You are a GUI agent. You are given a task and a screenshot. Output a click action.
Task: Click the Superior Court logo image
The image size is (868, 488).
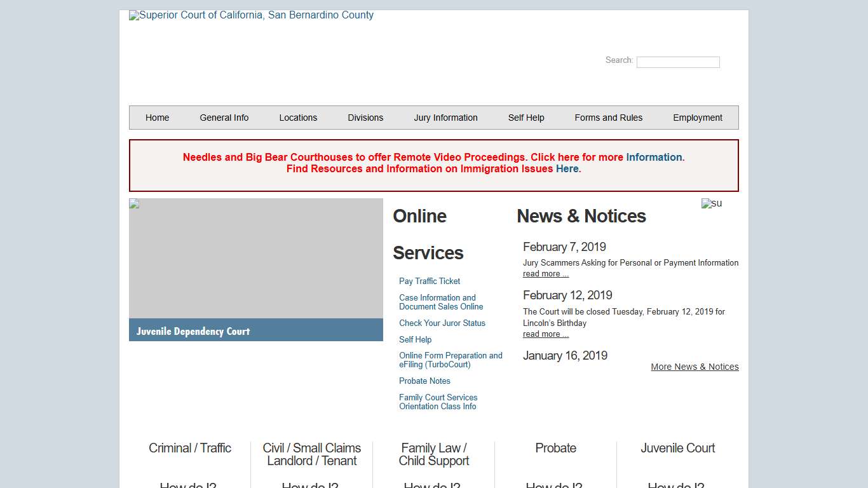click(252, 15)
